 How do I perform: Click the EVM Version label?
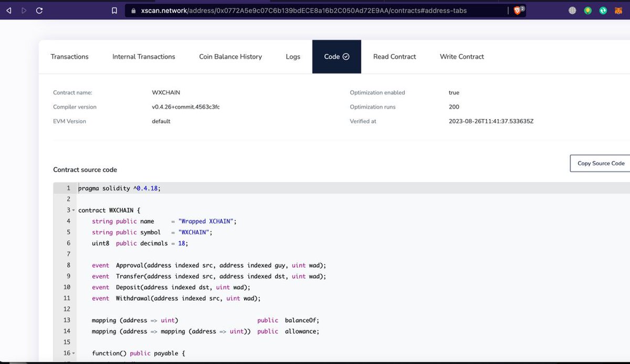pos(69,121)
